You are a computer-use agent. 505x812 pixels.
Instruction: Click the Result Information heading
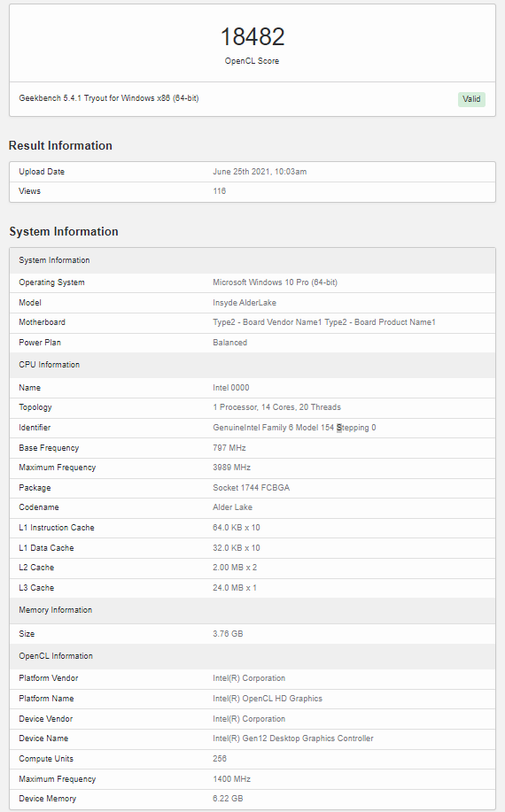click(x=60, y=145)
